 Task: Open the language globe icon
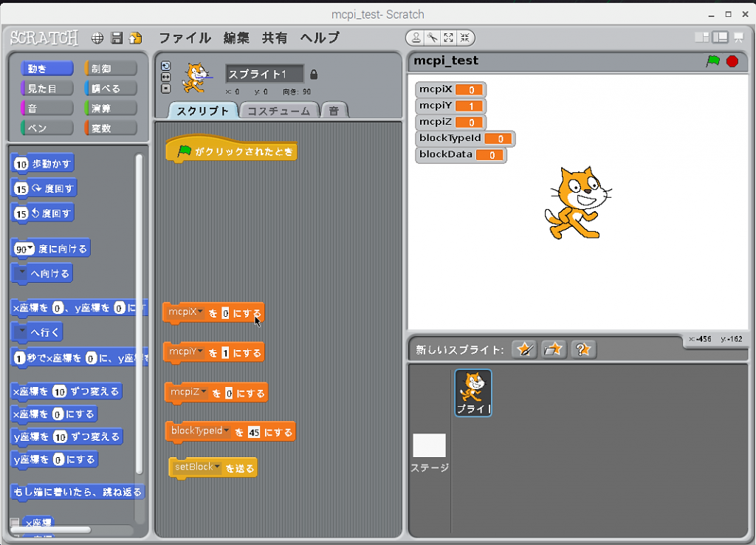click(x=97, y=38)
